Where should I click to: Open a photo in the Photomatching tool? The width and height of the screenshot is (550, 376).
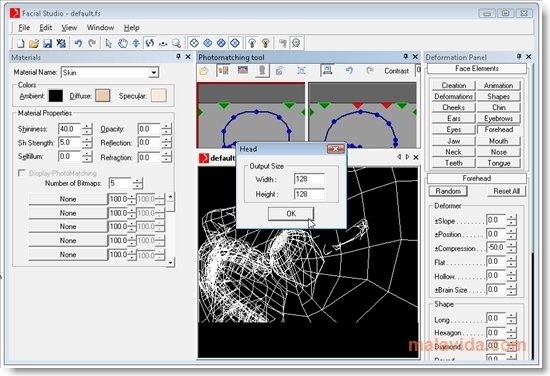coord(204,71)
